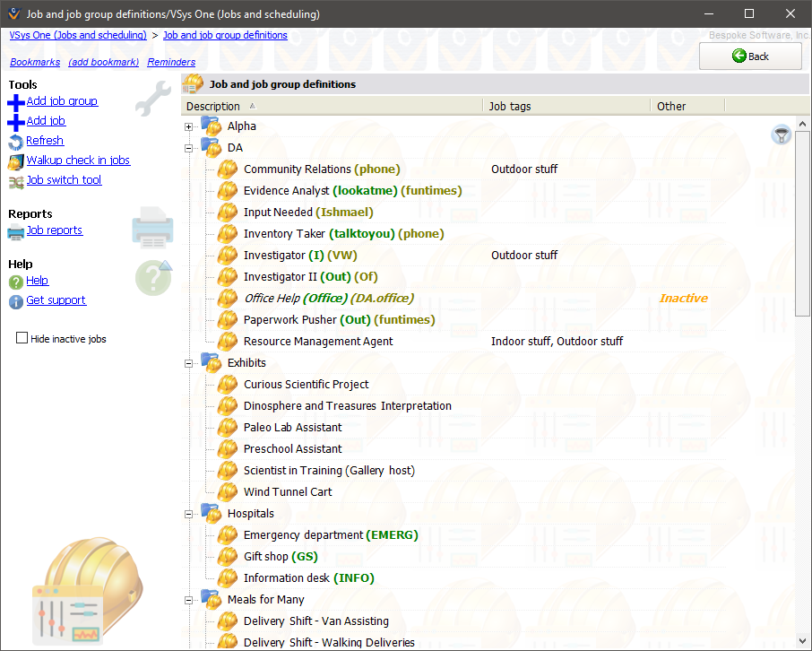Open the Bookmarks menu
Image resolution: width=812 pixels, height=651 pixels.
coord(35,62)
